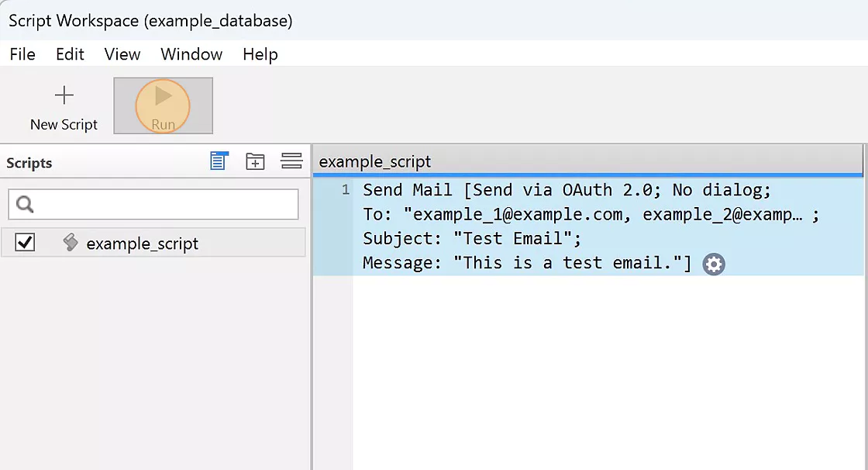The height and width of the screenshot is (470, 868).
Task: Click the magnifier icon in the search box
Action: pyautogui.click(x=24, y=204)
